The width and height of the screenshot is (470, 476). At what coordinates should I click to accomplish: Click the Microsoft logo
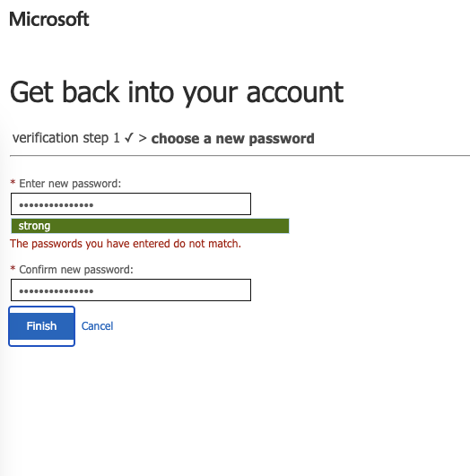click(x=49, y=20)
